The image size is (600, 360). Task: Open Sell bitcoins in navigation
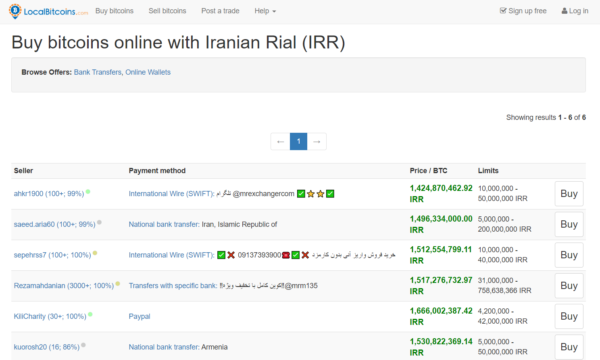click(x=167, y=11)
